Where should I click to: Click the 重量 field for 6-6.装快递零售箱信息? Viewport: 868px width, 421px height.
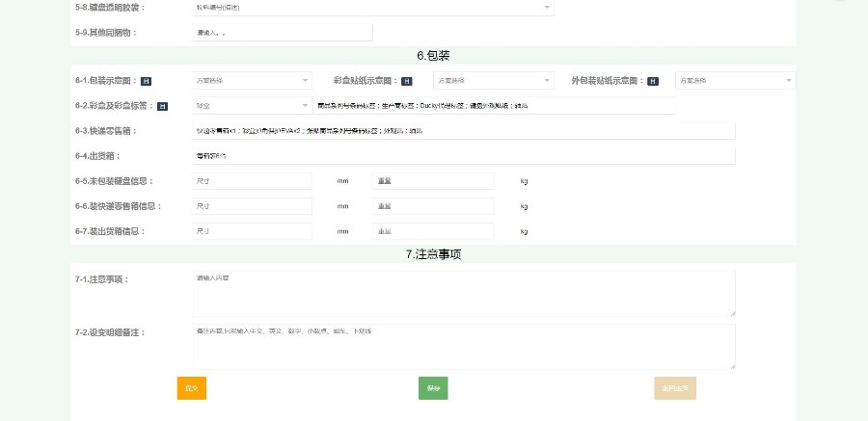click(x=433, y=206)
